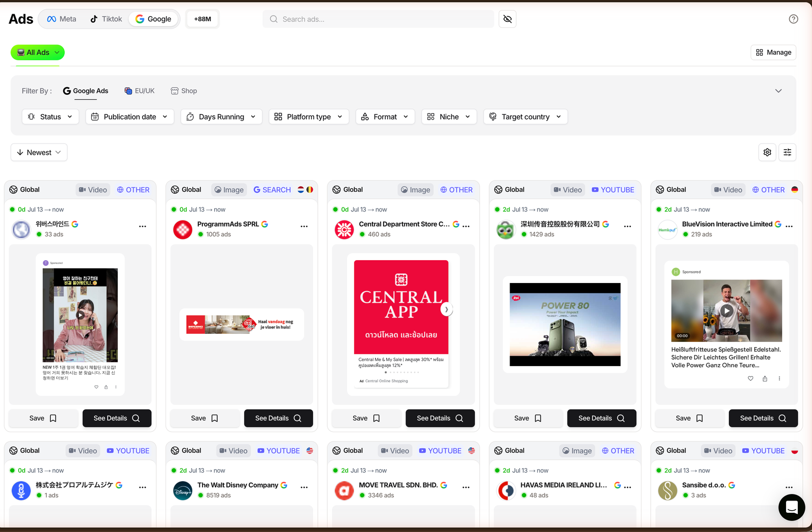Share the BlueVision ad preview
Viewport: 812px width, 532px height.
coord(765,378)
